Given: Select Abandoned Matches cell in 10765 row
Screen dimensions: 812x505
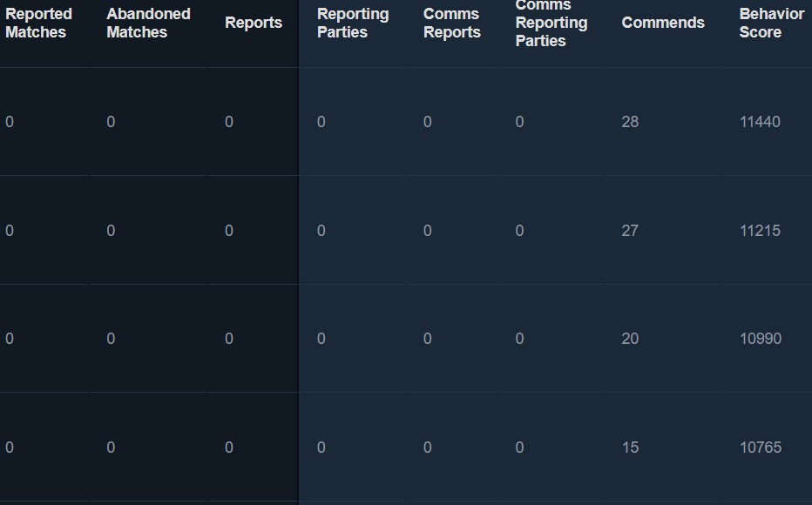Looking at the screenshot, I should pyautogui.click(x=111, y=448).
